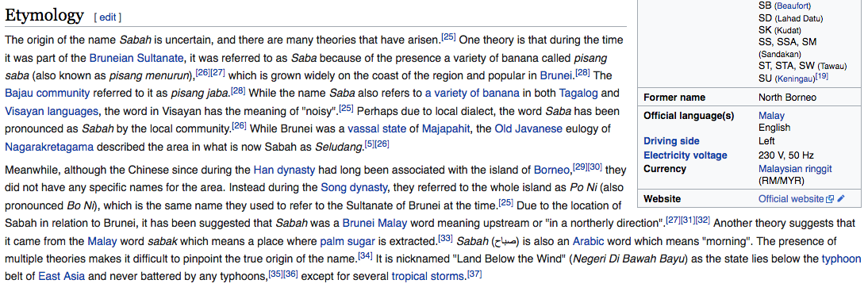Jump to citation reference 37

tap(474, 274)
